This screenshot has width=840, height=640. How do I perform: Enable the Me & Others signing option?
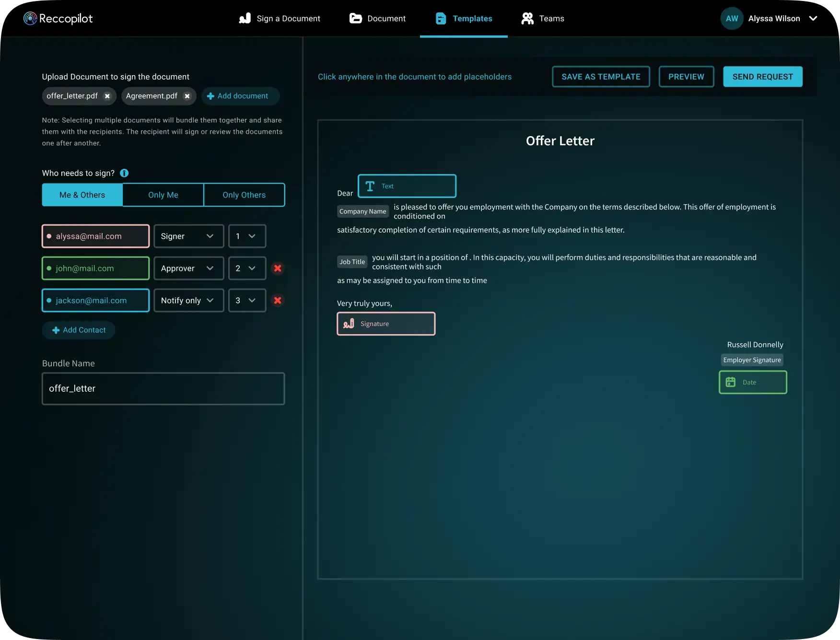82,195
